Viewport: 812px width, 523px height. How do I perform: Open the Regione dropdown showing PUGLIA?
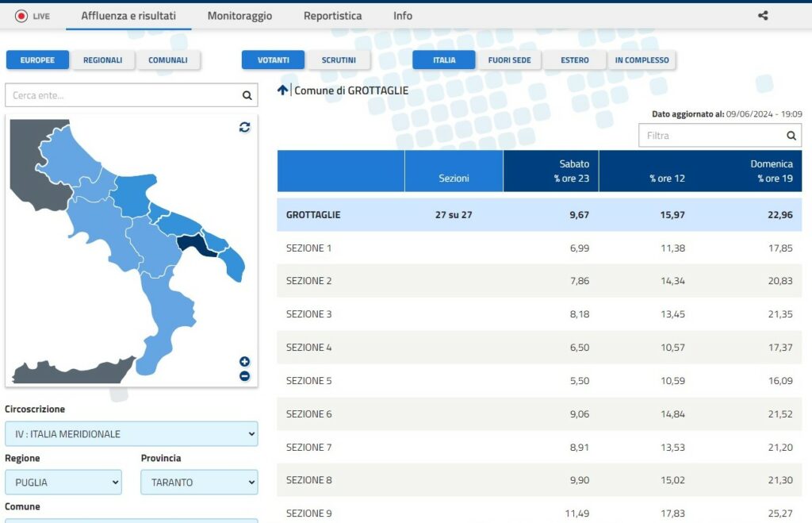63,482
